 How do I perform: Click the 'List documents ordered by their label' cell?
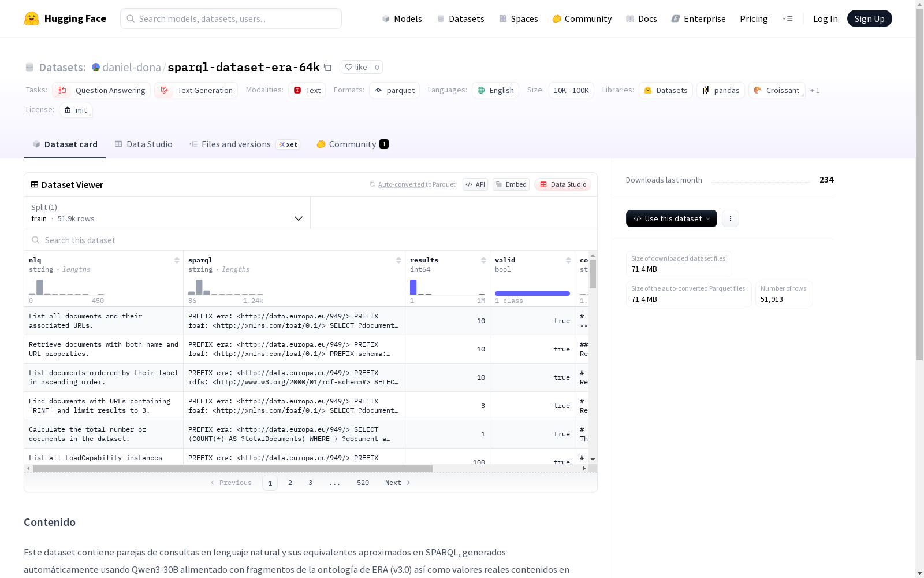click(104, 377)
